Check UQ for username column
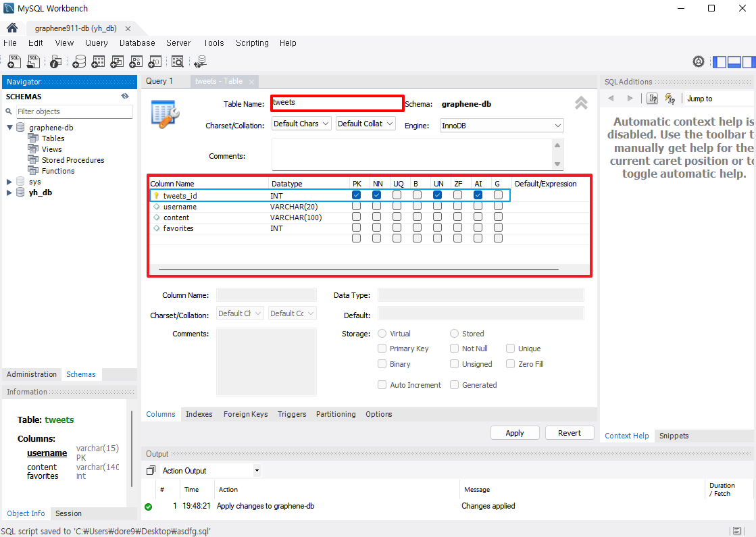Image resolution: width=756 pixels, height=537 pixels. (x=397, y=206)
